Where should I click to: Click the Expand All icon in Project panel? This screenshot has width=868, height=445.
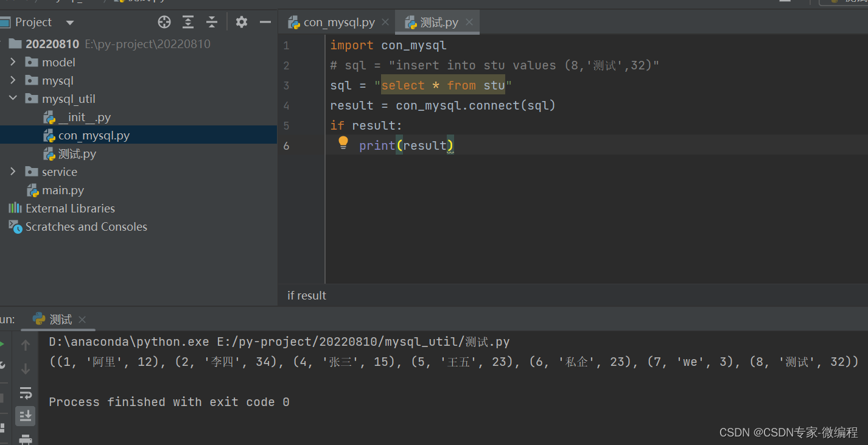(188, 23)
